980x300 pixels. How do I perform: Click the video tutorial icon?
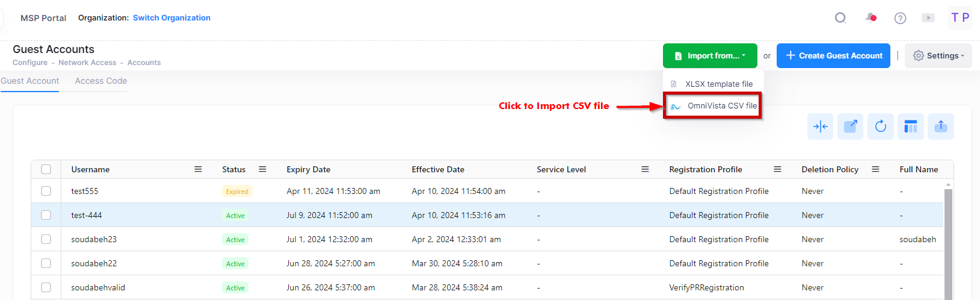tap(928, 18)
